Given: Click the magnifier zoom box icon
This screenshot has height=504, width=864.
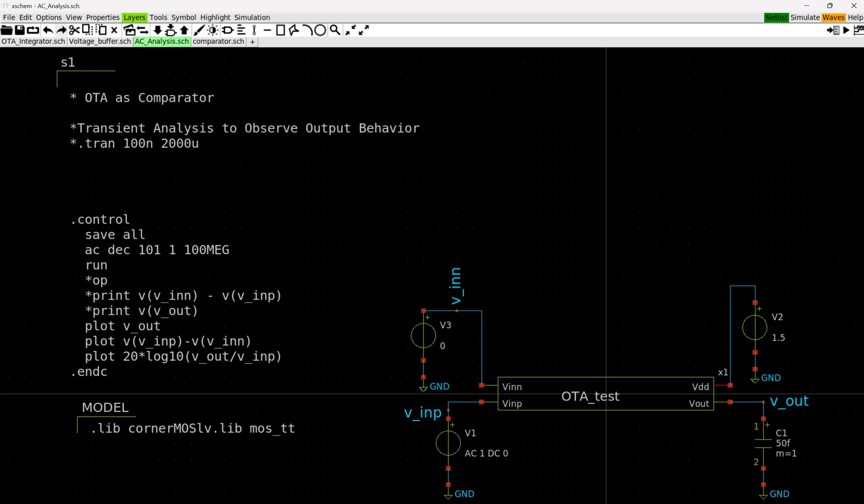Looking at the screenshot, I should pyautogui.click(x=335, y=30).
